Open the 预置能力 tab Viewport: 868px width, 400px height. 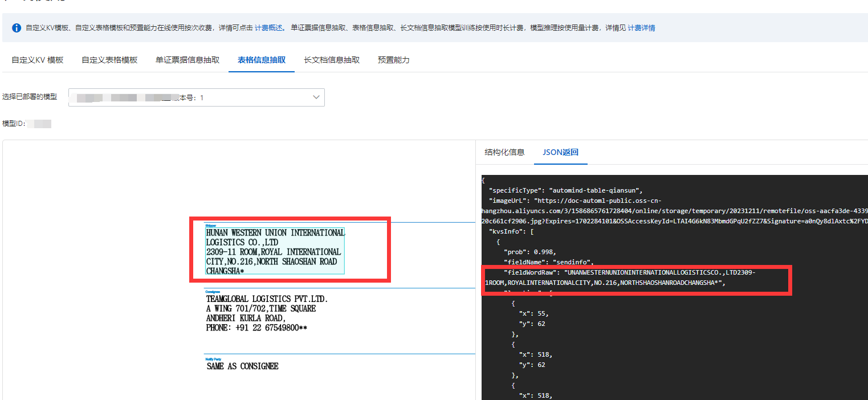tap(394, 60)
